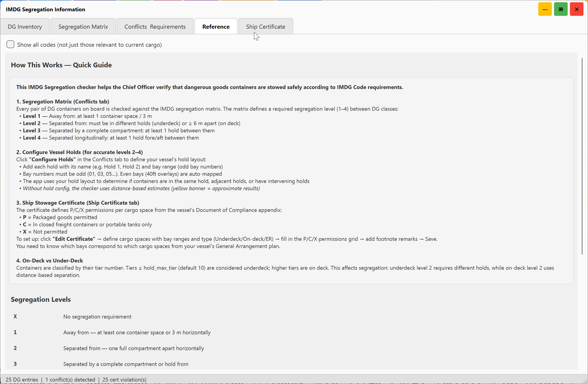The height and width of the screenshot is (384, 588).
Task: Click 'Level 3 — Separated by a complete compartment' bullet
Action: tap(117, 130)
